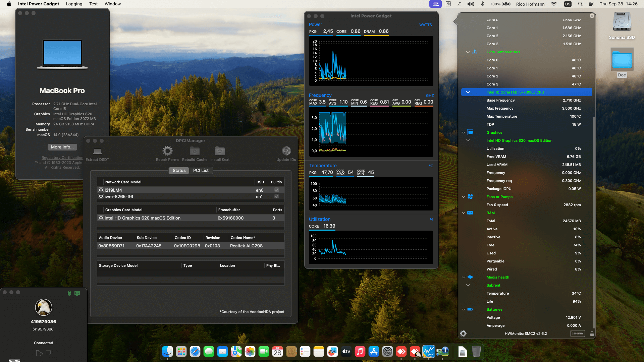Select the Realtek ALC298 audio row
This screenshot has height=362, width=644.
point(191,246)
